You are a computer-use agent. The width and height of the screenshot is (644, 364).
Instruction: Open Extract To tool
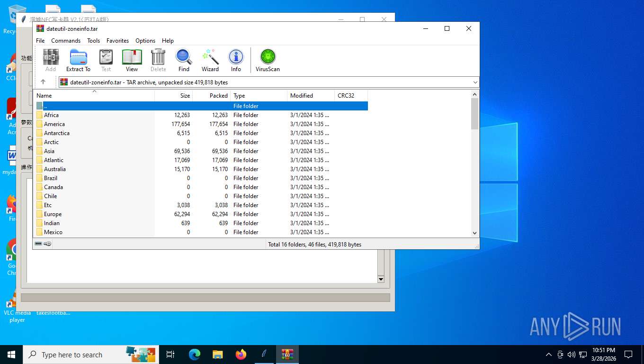pyautogui.click(x=78, y=60)
